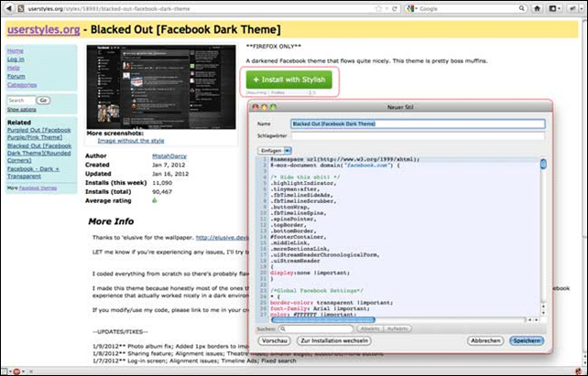
Task: Click the Abwärts button
Action: pyautogui.click(x=369, y=328)
